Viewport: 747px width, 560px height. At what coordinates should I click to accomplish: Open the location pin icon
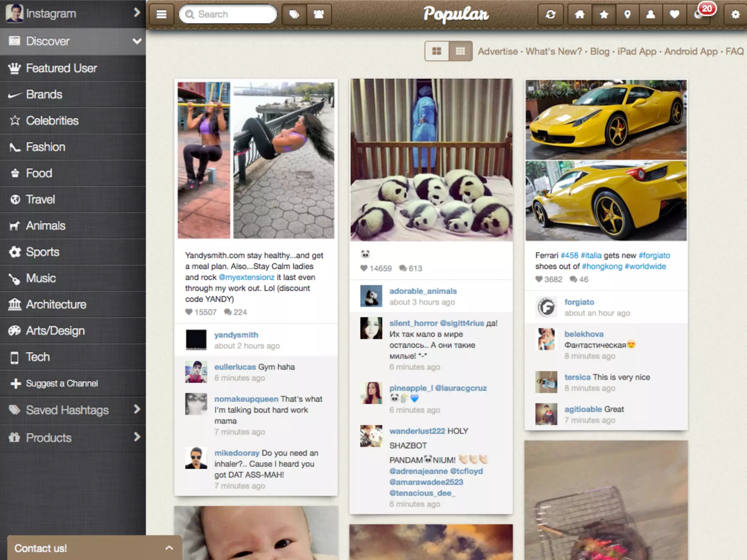627,14
